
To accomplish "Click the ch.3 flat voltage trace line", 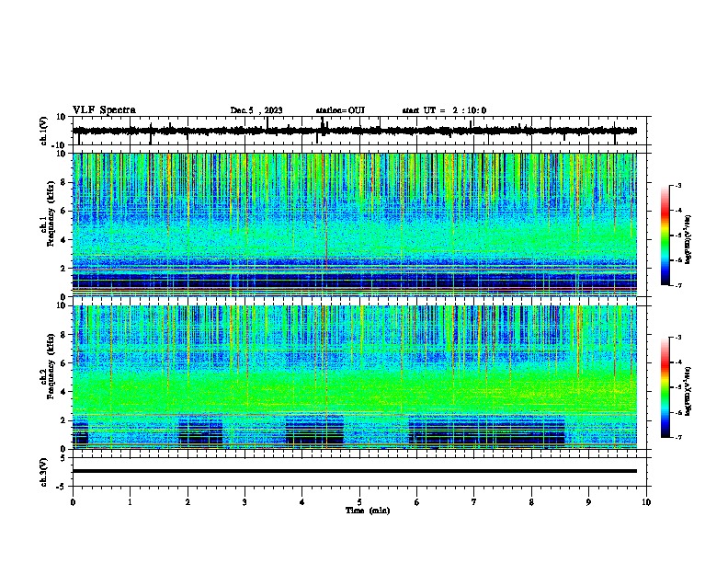I will pos(355,471).
